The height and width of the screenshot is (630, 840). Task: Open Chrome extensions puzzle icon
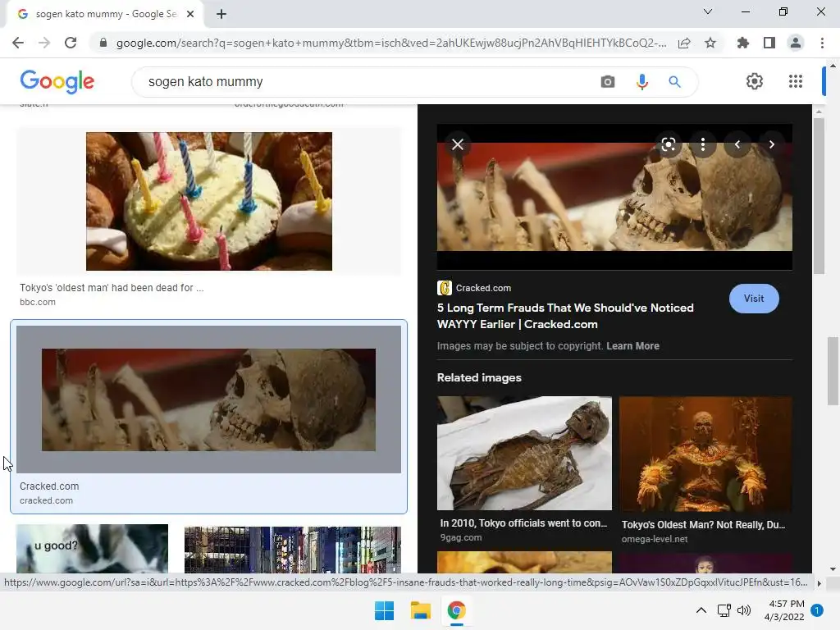743,43
